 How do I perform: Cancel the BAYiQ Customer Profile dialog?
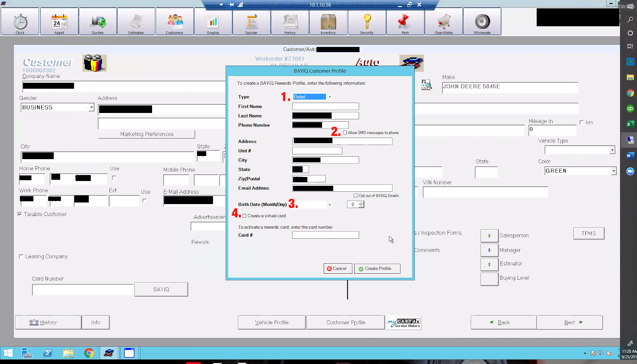coord(338,269)
